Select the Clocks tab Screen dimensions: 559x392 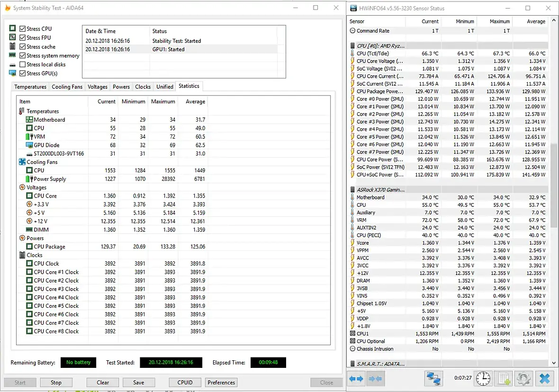[x=143, y=87]
